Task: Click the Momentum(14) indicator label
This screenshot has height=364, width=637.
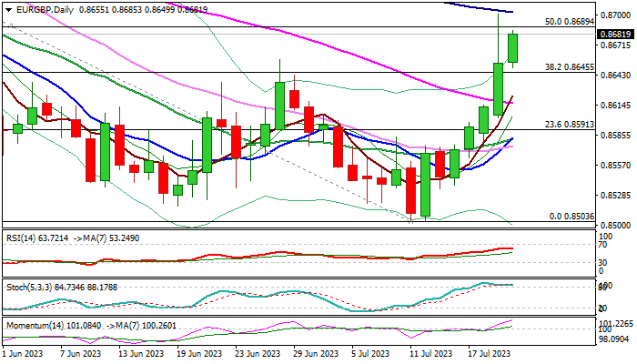Action: tap(33, 324)
